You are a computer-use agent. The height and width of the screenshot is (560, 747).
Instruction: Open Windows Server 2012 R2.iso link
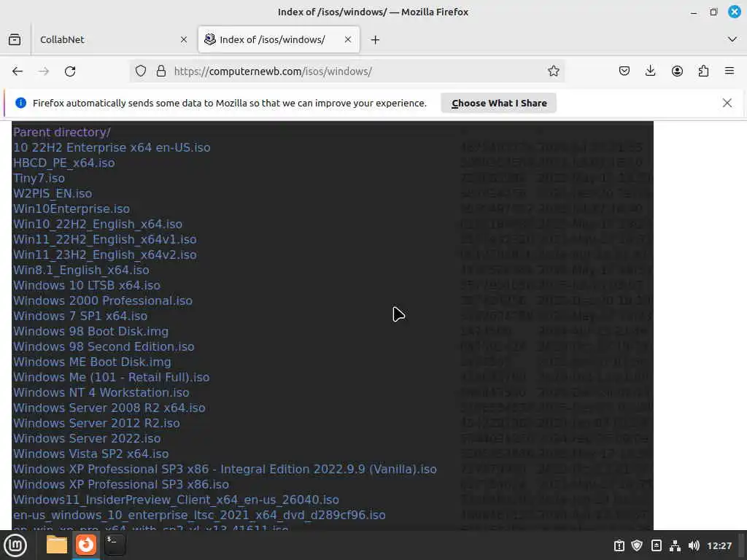[97, 423]
